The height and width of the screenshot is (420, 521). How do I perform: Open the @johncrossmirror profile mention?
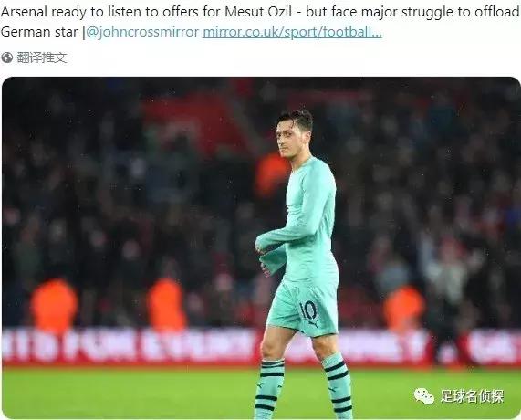tap(142, 32)
